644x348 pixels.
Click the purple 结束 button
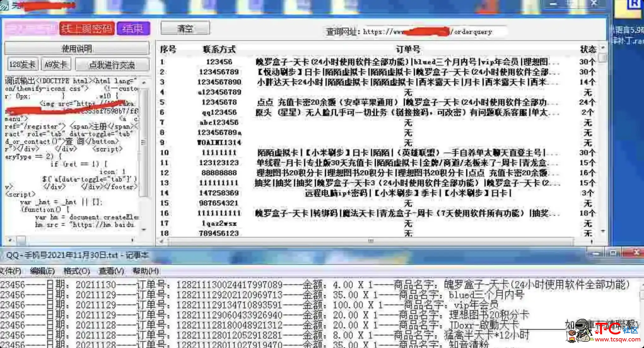click(x=133, y=29)
